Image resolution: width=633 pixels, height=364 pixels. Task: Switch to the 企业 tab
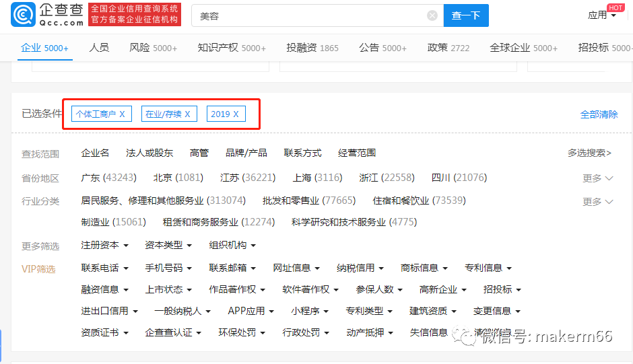click(44, 48)
